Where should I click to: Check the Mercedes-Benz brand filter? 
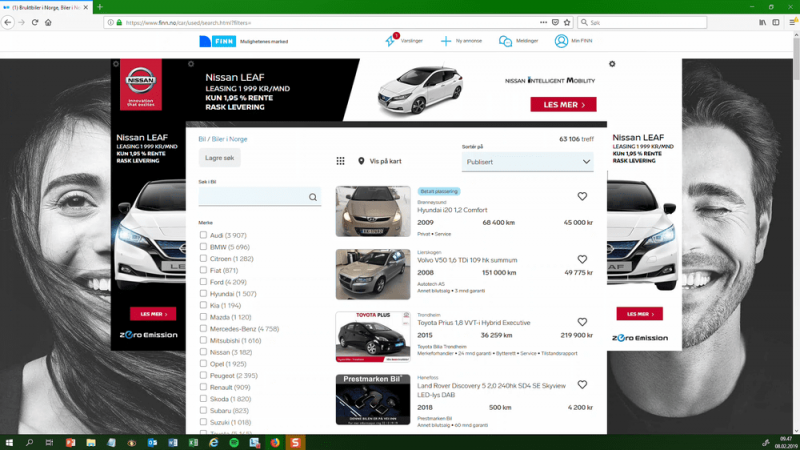coord(203,329)
